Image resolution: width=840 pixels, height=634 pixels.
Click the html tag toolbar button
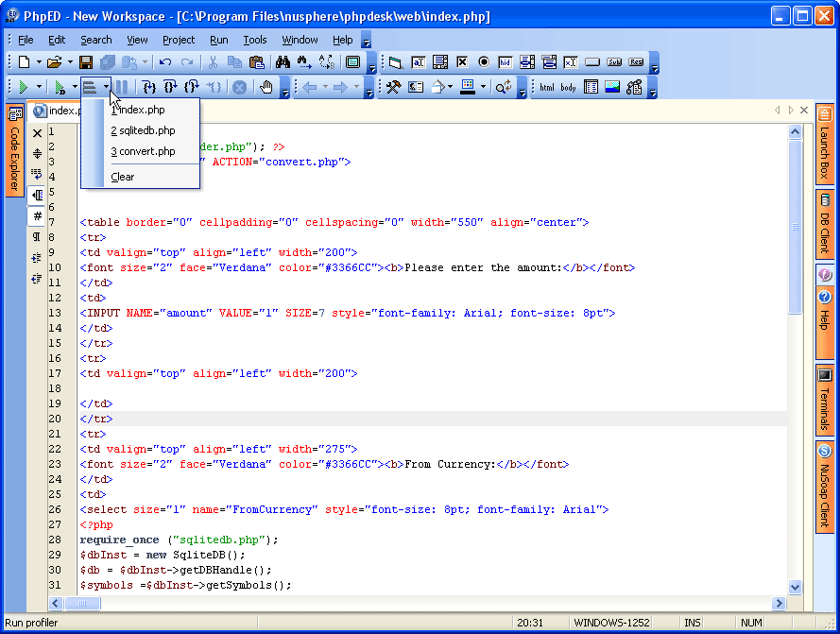coord(547,87)
